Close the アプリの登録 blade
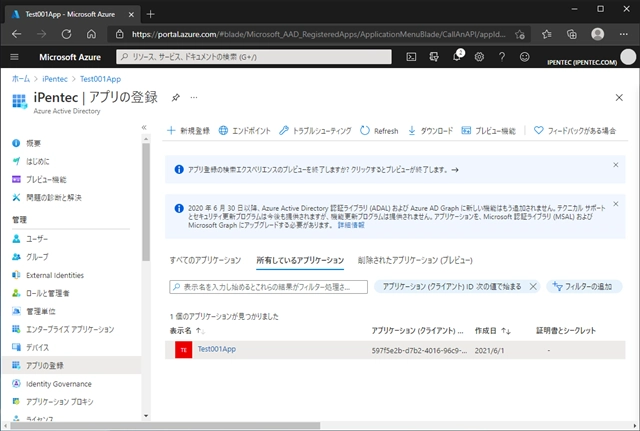This screenshot has height=431, width=640. [619, 98]
